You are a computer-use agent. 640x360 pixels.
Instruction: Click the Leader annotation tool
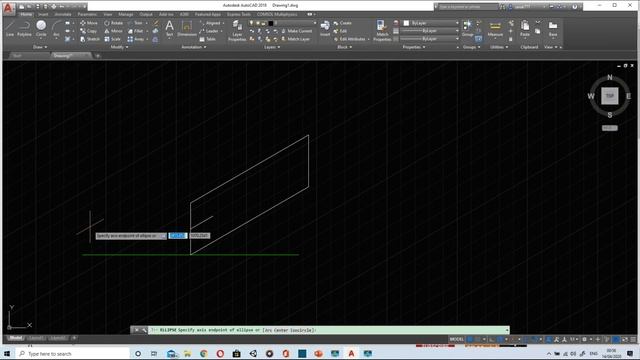point(209,31)
